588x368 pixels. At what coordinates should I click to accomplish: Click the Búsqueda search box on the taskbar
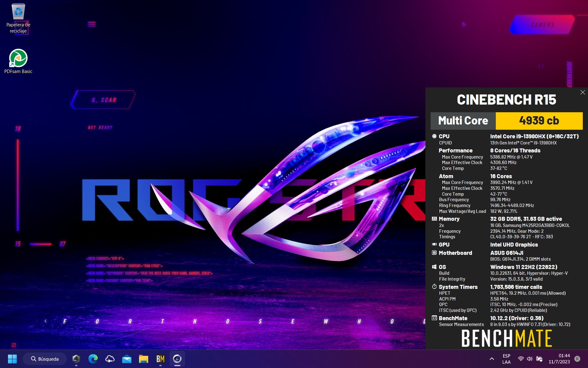pyautogui.click(x=45, y=359)
